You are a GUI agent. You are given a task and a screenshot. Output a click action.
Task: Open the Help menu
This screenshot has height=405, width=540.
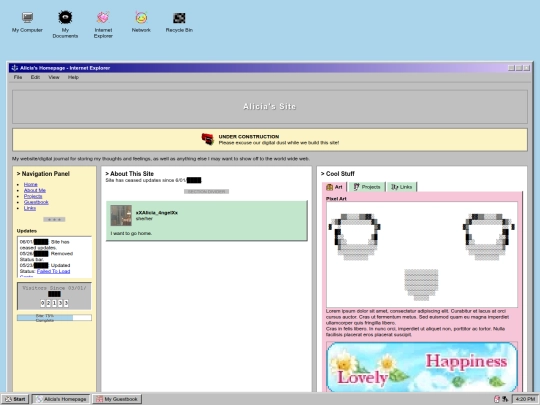(x=73, y=77)
